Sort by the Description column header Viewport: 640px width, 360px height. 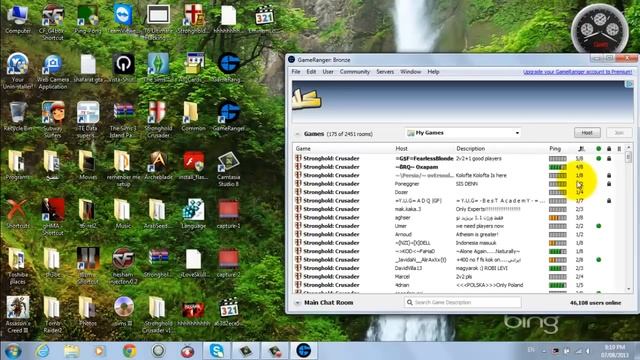470,149
